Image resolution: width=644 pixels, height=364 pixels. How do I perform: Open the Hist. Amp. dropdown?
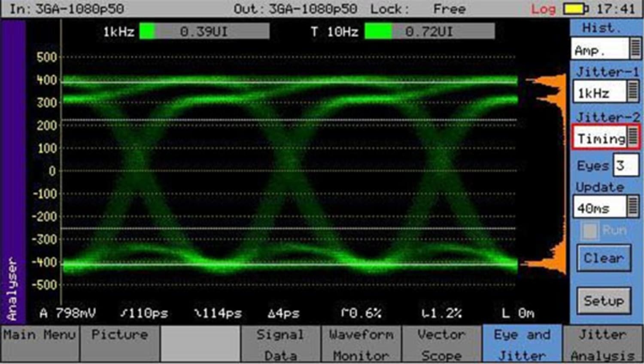point(606,48)
